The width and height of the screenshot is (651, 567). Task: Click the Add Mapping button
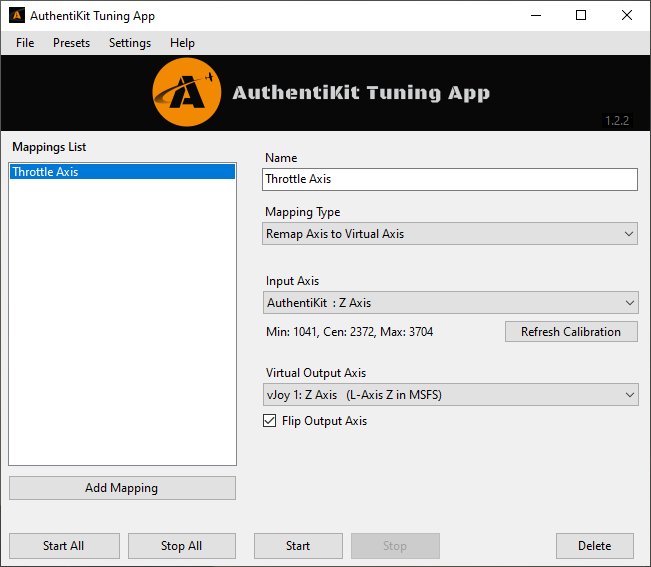click(122, 488)
